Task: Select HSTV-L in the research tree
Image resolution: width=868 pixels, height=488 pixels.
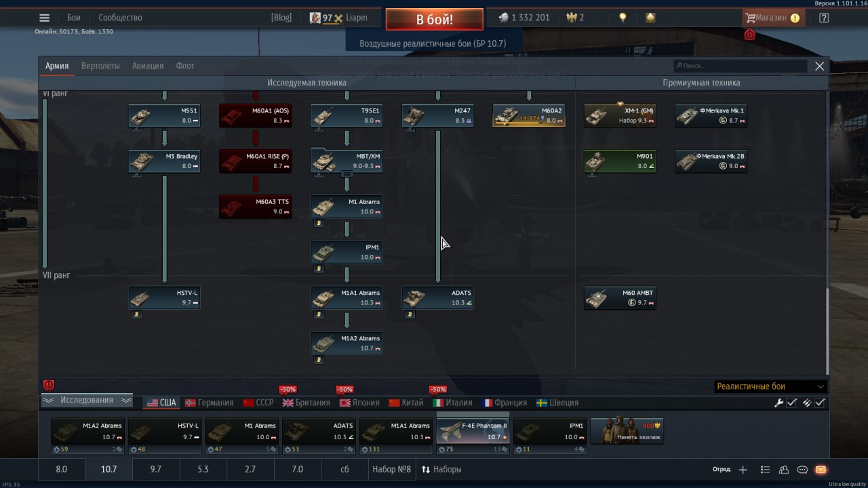Action: [x=164, y=298]
